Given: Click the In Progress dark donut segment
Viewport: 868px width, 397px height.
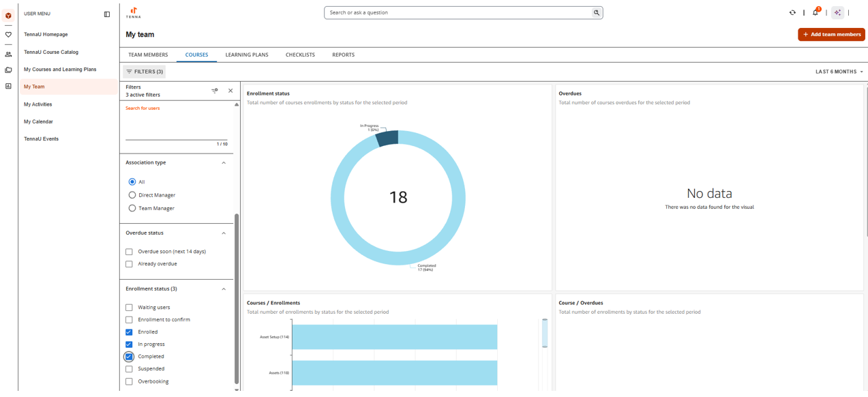Looking at the screenshot, I should point(387,137).
